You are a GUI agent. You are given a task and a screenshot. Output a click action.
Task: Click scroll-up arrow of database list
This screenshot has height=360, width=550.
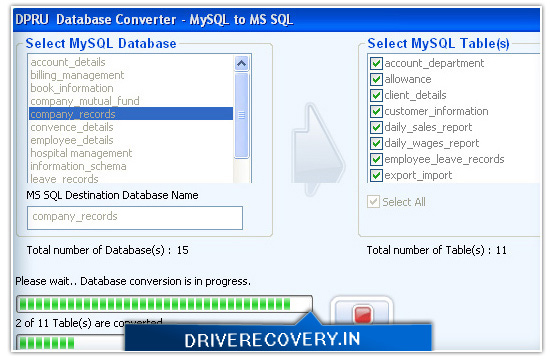pyautogui.click(x=241, y=64)
